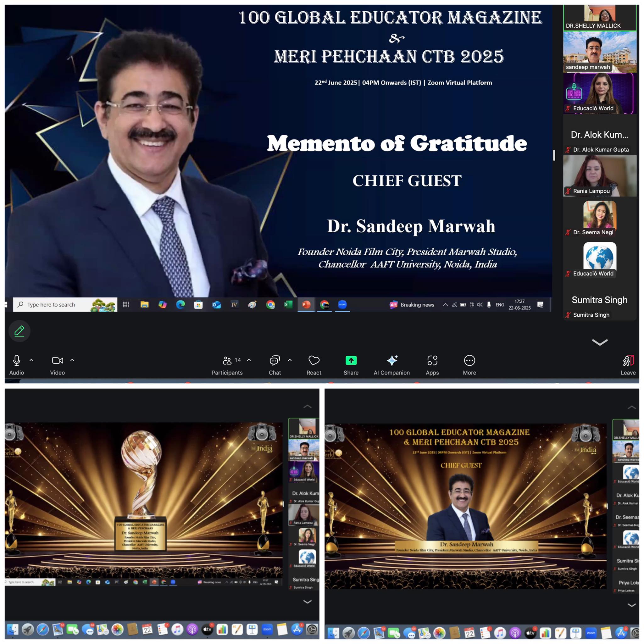Click the Zoom icon in shared taskbar
644x644 pixels.
click(x=342, y=305)
